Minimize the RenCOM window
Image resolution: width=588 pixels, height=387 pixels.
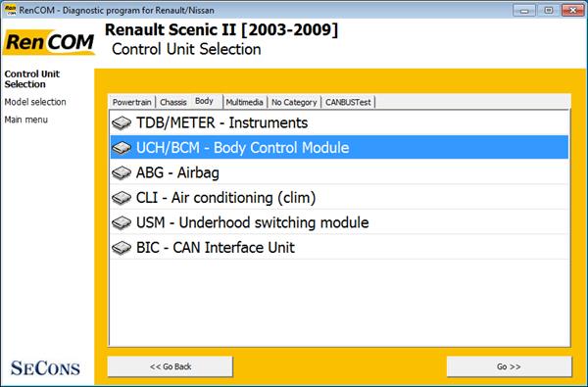(x=524, y=10)
